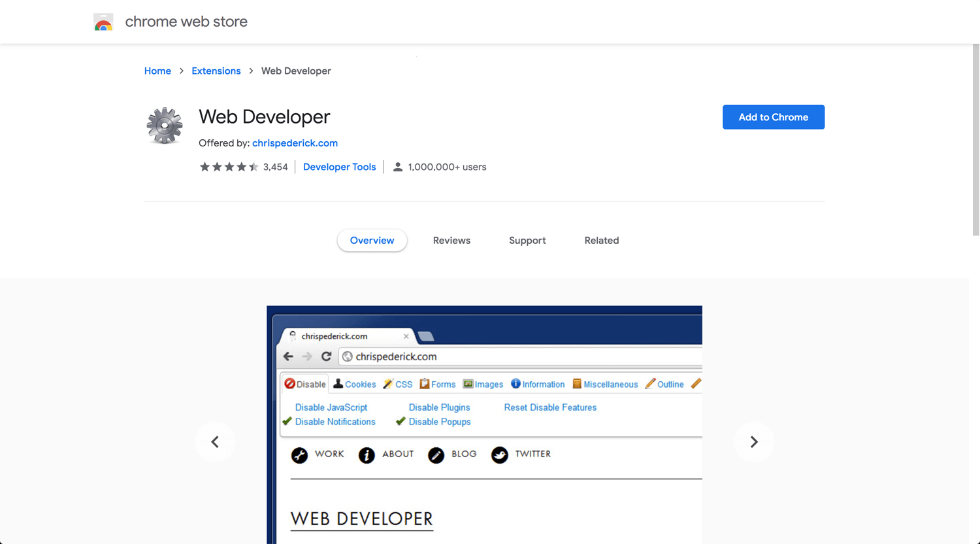Click the WORK wrench icon

tap(299, 455)
